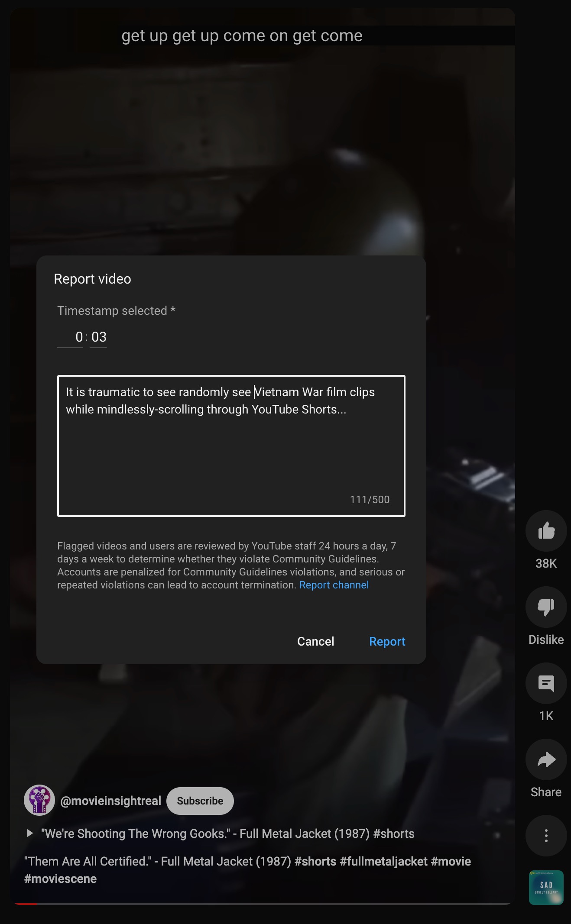Click the red video progress bar
This screenshot has width=571, height=924.
pyautogui.click(x=26, y=904)
